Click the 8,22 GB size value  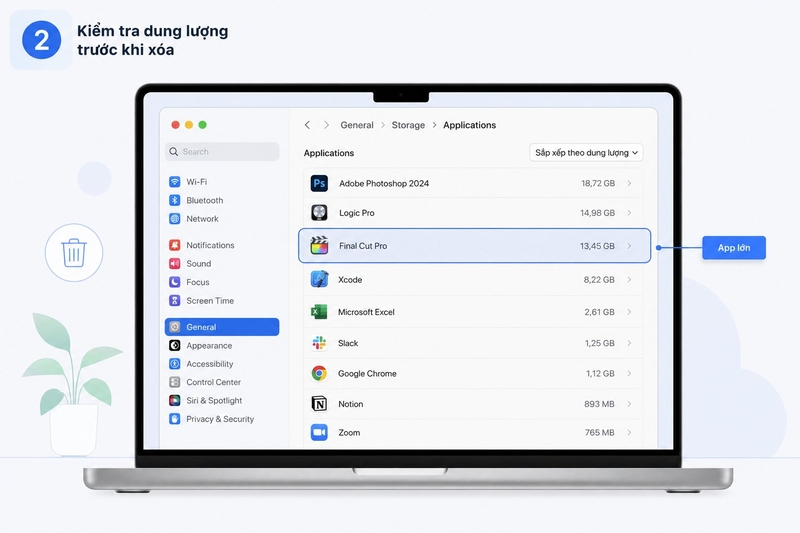599,280
